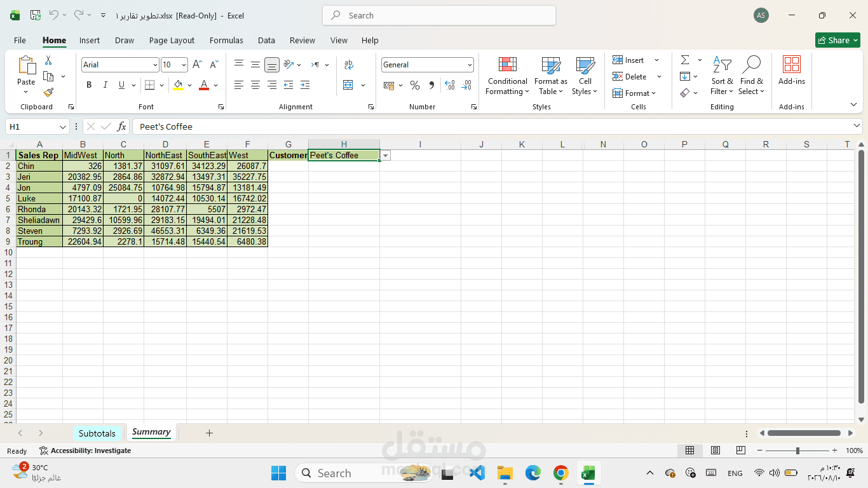Click the Undo arrow in title bar
The width and height of the screenshot is (868, 488).
tap(54, 15)
